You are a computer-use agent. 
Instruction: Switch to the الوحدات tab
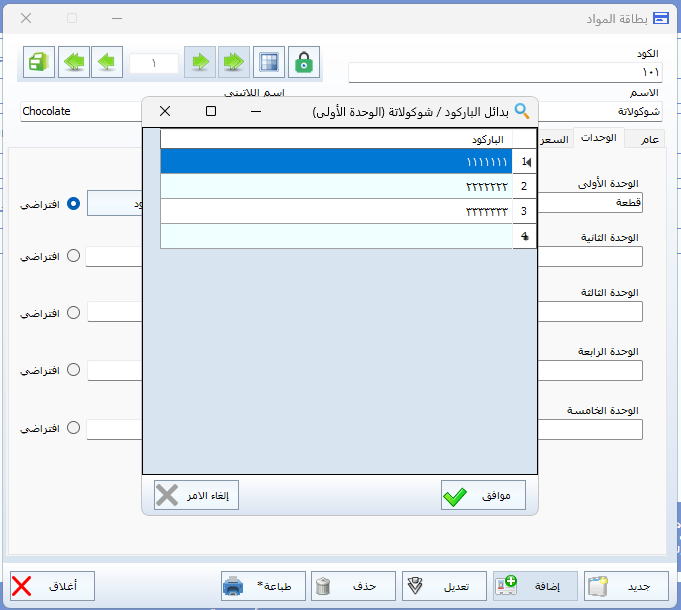598,138
